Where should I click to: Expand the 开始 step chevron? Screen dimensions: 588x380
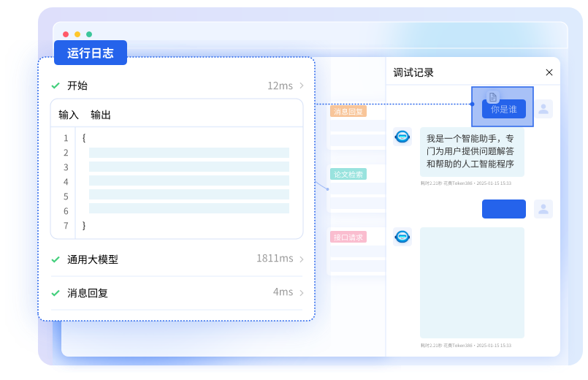[x=302, y=85]
